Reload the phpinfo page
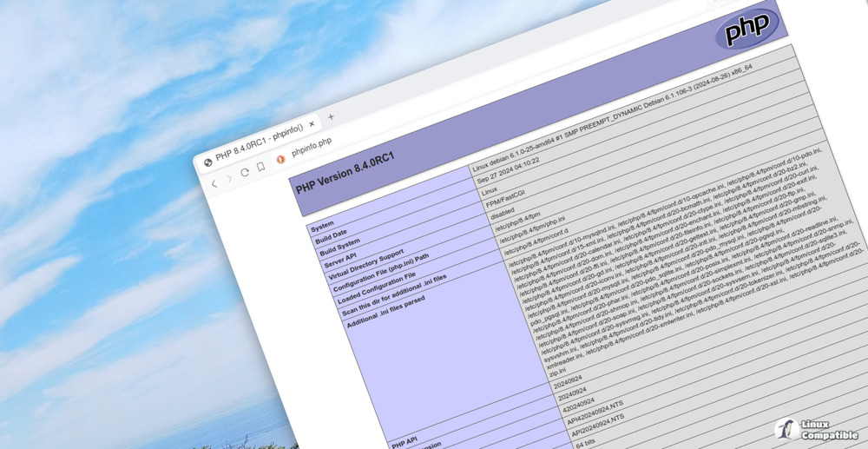 [x=245, y=173]
